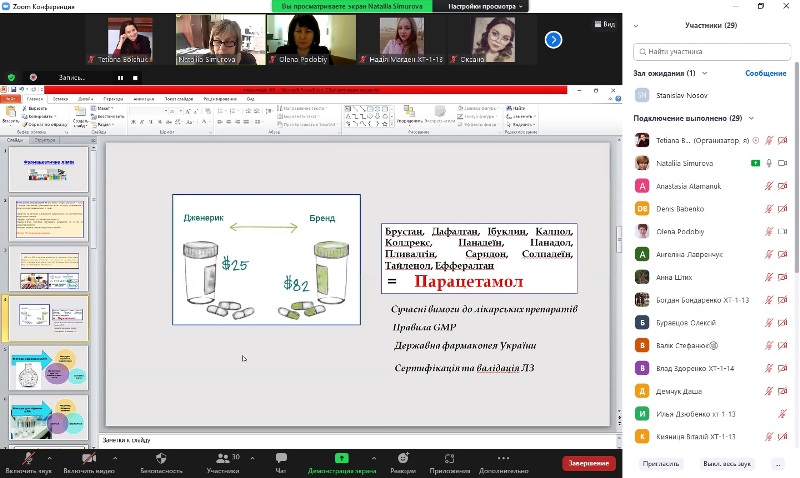Click the red End meeting (Завершение) button
The height and width of the screenshot is (478, 800).
(x=589, y=463)
